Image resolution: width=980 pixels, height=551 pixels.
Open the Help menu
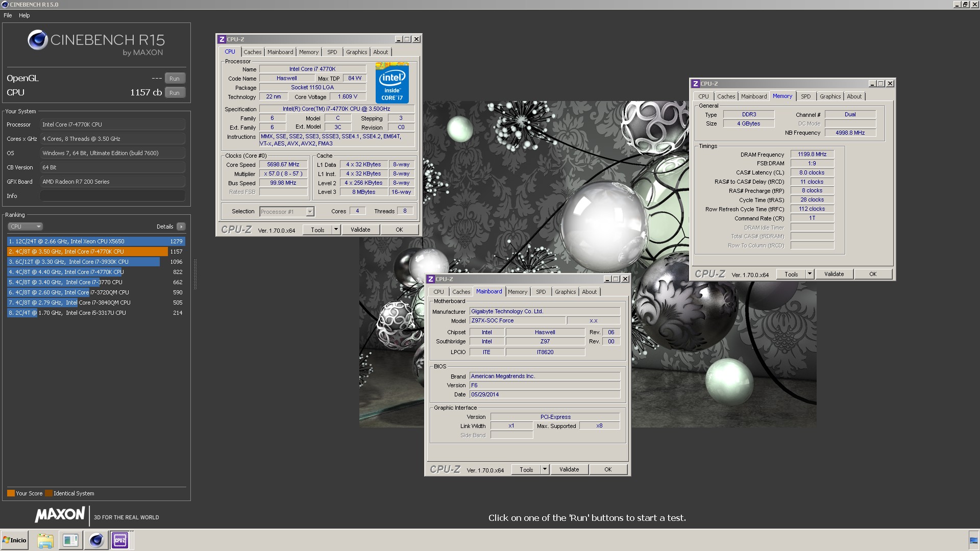click(x=24, y=15)
